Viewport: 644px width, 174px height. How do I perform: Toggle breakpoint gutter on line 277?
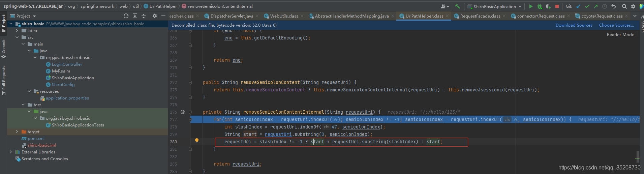[x=182, y=119]
